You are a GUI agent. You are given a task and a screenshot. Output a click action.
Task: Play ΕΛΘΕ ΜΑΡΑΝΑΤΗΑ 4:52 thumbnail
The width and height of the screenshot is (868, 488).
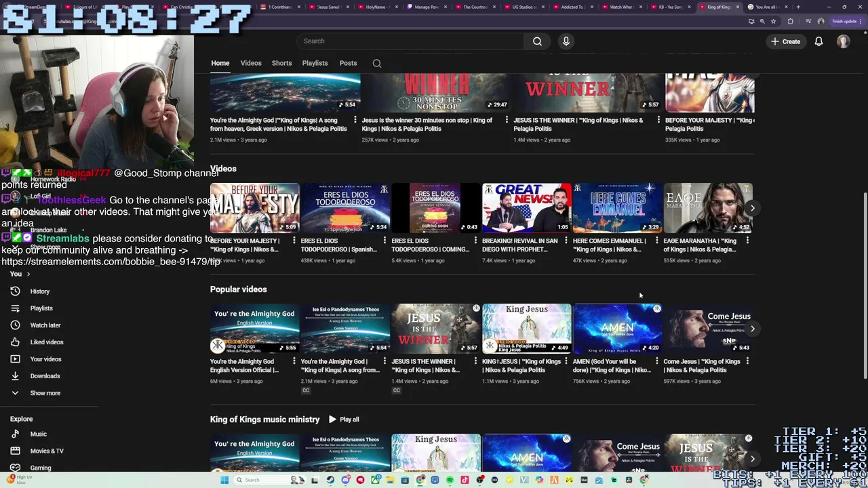tap(708, 208)
